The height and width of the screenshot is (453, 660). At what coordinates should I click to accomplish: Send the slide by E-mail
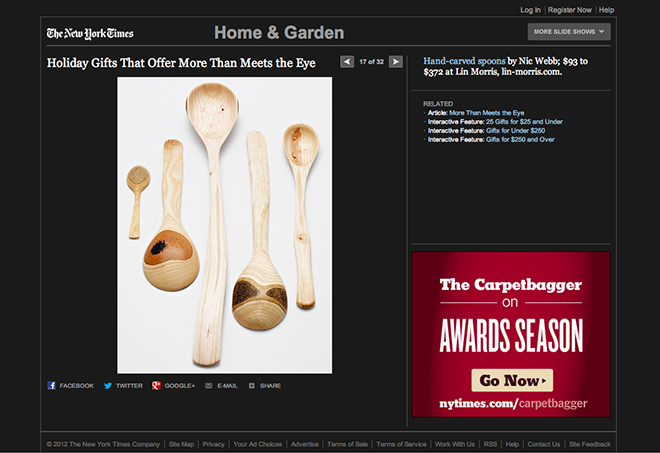coord(221,386)
